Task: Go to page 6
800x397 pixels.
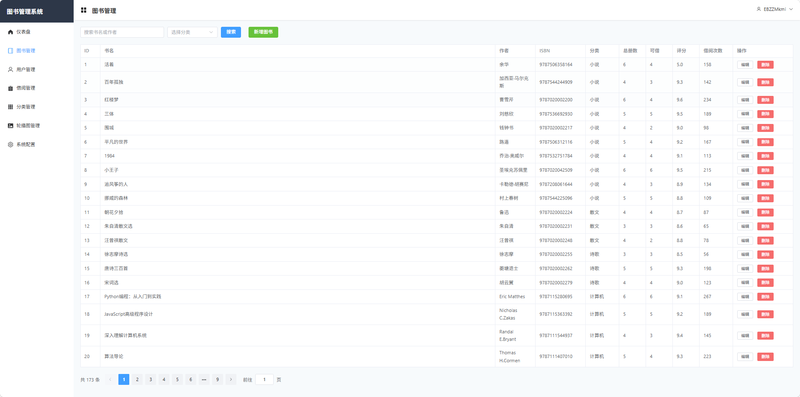Action: [190, 380]
